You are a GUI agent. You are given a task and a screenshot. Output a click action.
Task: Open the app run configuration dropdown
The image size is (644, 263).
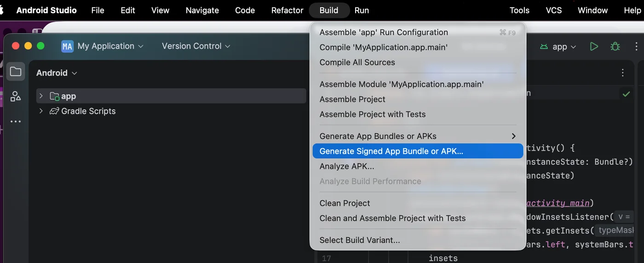(558, 47)
